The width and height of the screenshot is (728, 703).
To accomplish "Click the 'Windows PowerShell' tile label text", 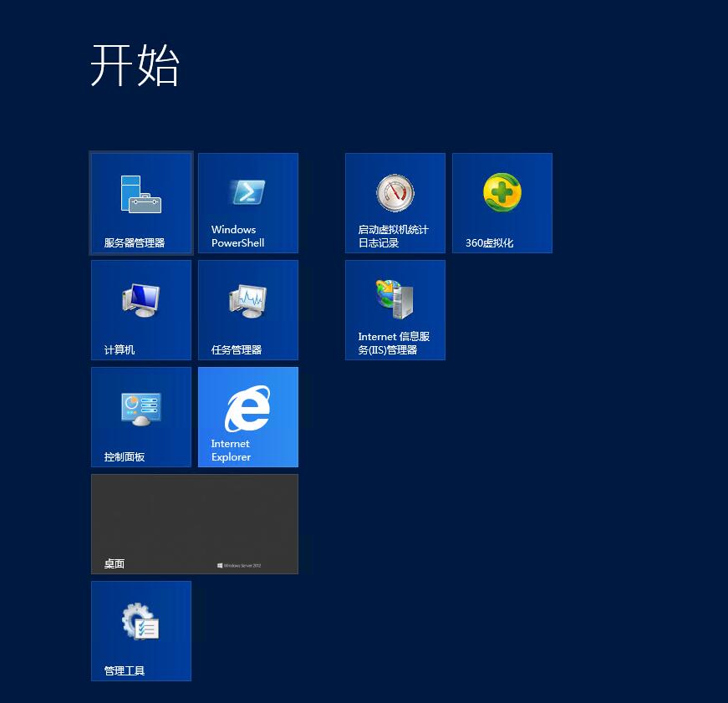I will point(237,237).
